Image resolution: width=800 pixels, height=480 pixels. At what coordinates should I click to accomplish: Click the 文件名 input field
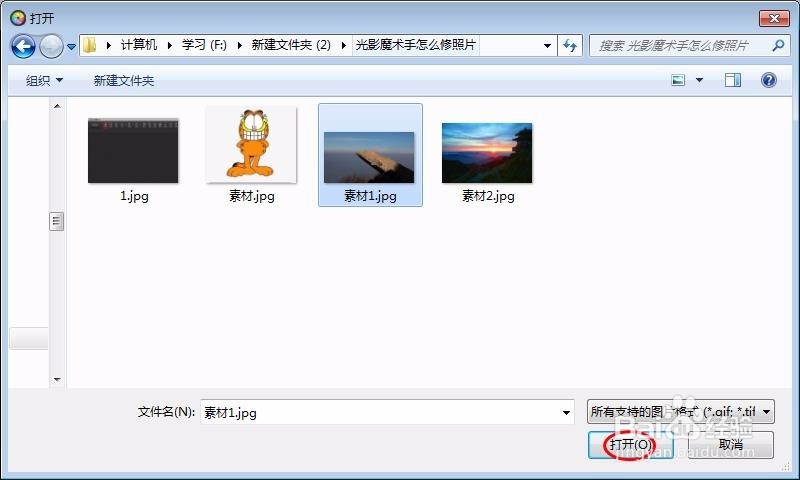click(387, 412)
